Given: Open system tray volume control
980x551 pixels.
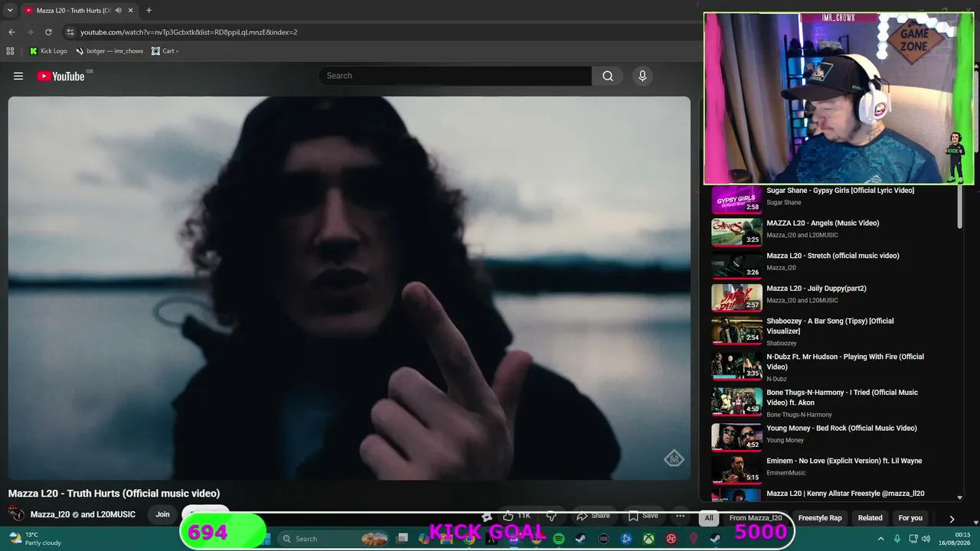Looking at the screenshot, I should pos(927,539).
